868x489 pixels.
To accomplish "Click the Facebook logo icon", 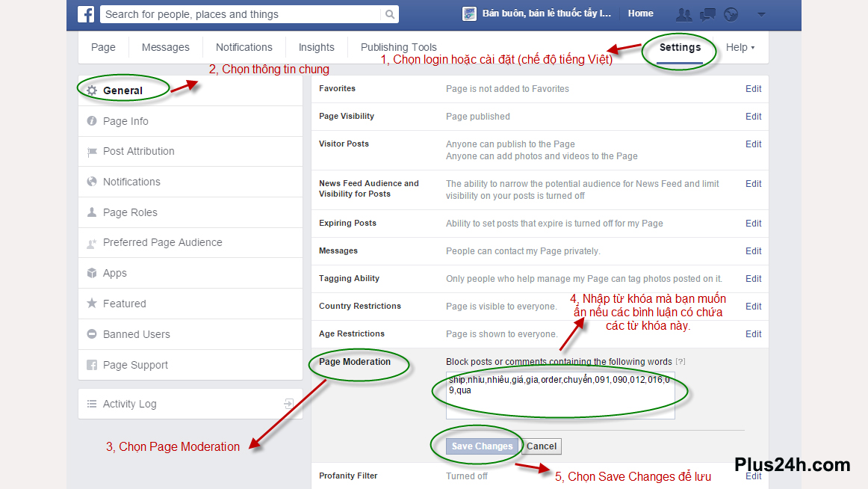I will [x=86, y=14].
